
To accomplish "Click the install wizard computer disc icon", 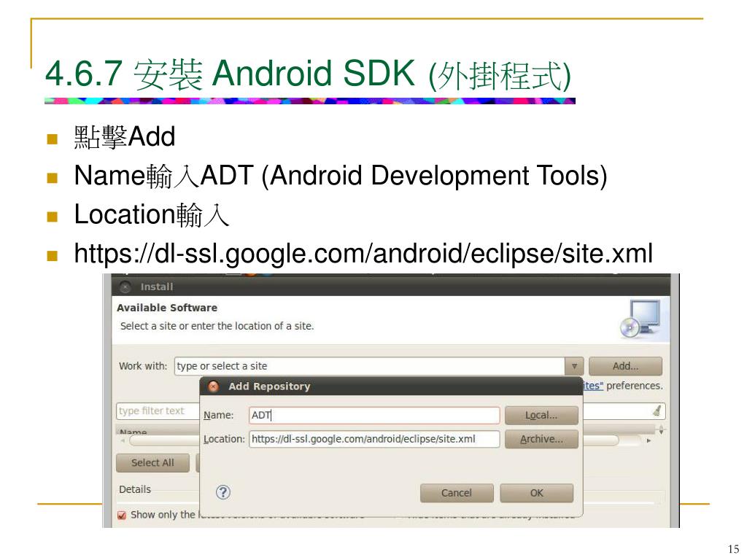I will (x=640, y=319).
